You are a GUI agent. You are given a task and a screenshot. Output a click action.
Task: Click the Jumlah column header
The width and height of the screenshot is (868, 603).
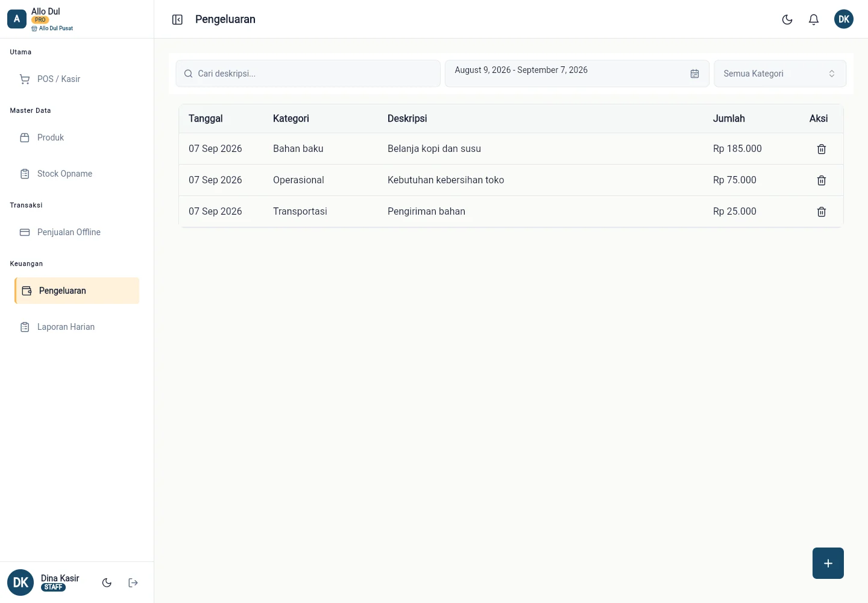tap(729, 119)
